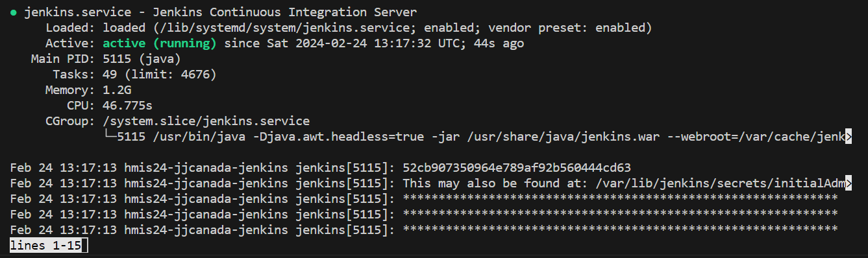This screenshot has width=868, height=258.
Task: Click the 'Active:' label
Action: pos(71,43)
